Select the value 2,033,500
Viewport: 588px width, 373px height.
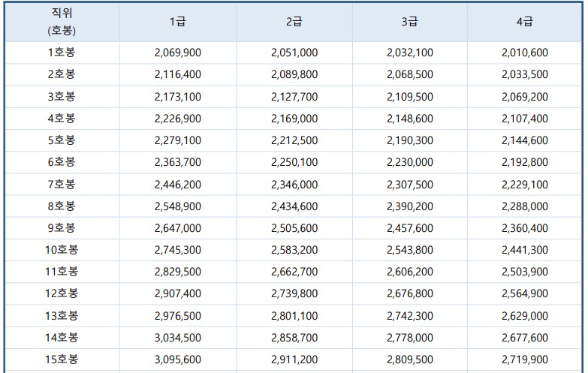[x=525, y=74]
